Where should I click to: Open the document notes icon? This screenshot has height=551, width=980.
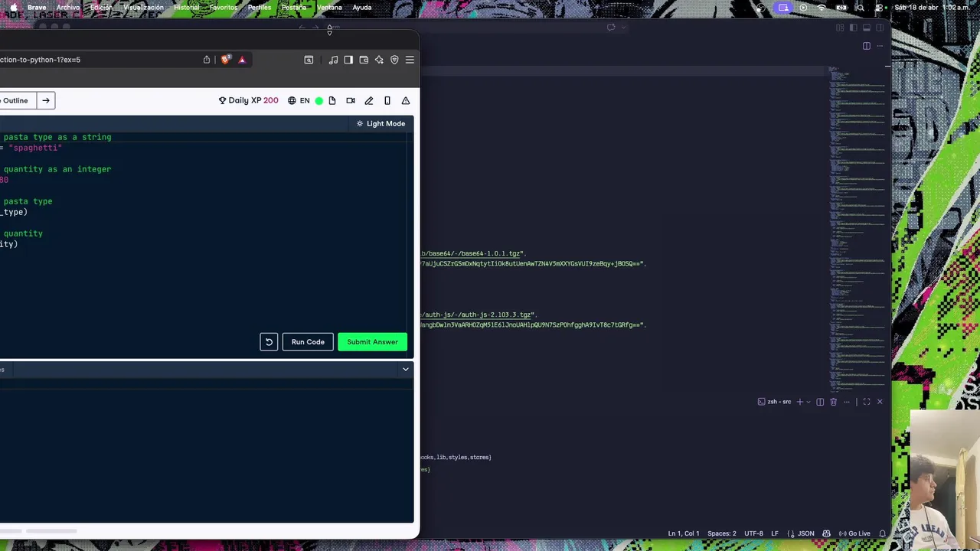[x=332, y=100]
